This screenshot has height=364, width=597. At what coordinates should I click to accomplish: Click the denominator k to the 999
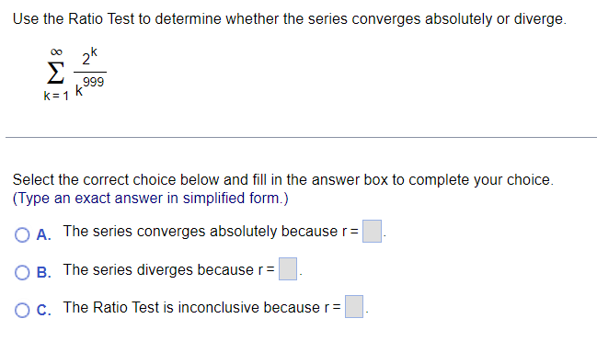pos(89,86)
